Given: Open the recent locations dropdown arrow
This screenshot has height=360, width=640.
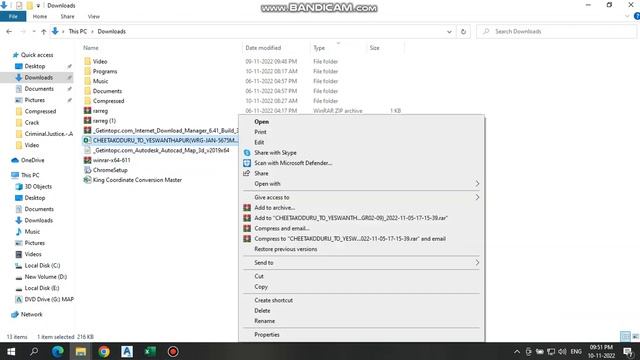Looking at the screenshot, I should (x=33, y=31).
